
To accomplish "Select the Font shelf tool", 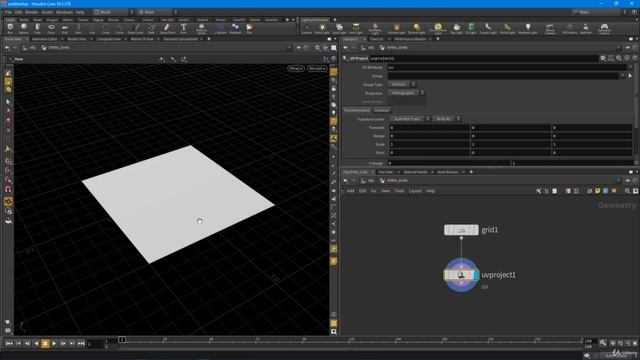I will coord(183,29).
